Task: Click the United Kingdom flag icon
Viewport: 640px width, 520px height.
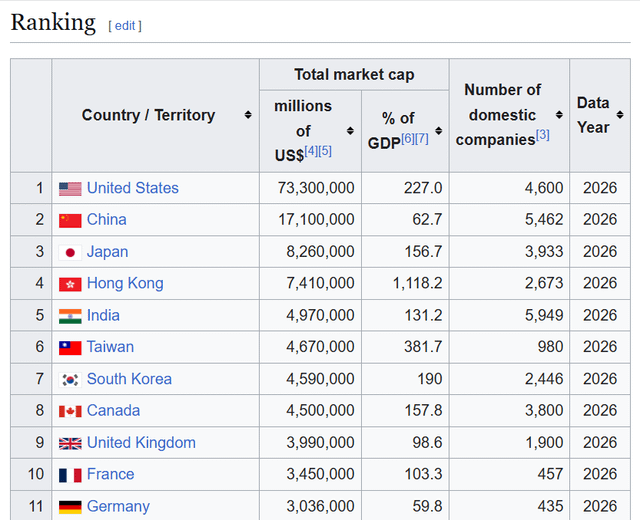Action: click(x=70, y=444)
